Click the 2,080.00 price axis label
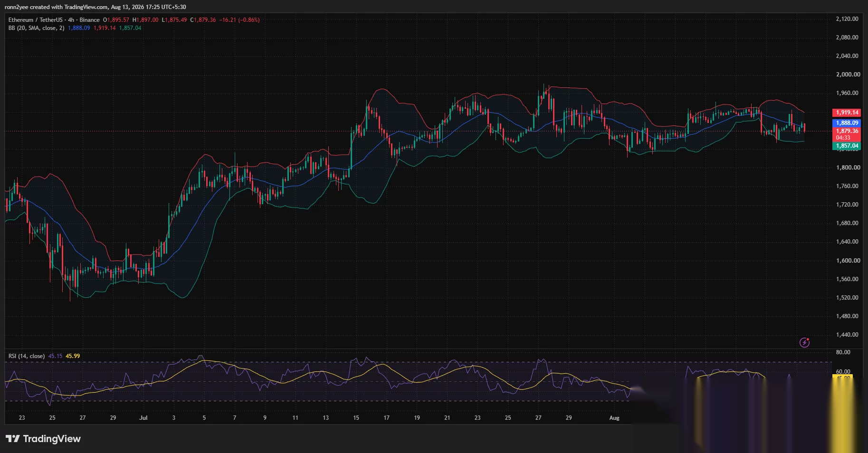Viewport: 868px width, 453px height. 847,38
